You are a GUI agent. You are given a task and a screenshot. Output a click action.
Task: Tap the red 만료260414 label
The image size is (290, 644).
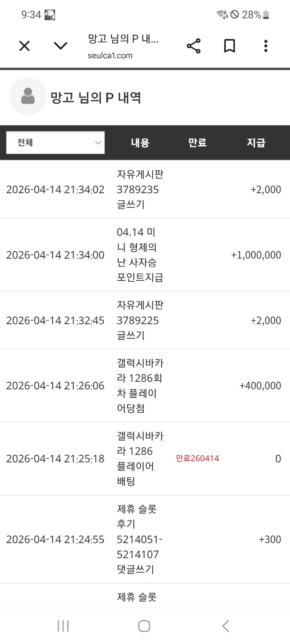pyautogui.click(x=198, y=459)
